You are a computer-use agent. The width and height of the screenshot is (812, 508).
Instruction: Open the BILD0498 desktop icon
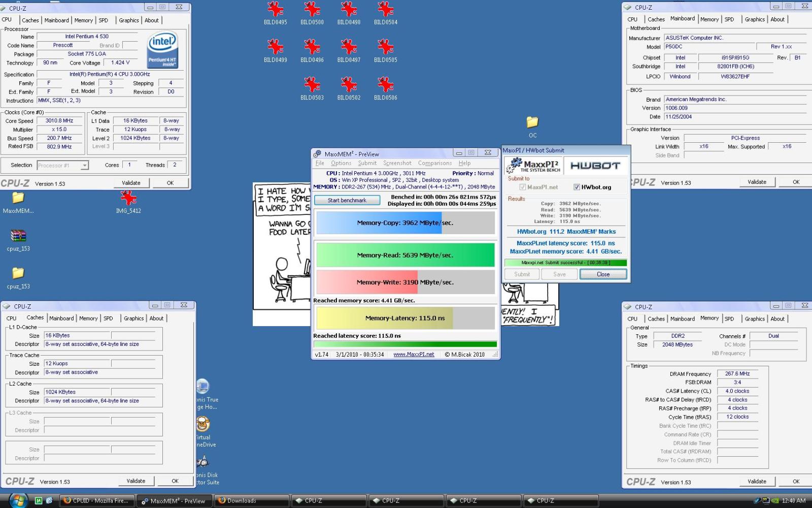[349, 13]
